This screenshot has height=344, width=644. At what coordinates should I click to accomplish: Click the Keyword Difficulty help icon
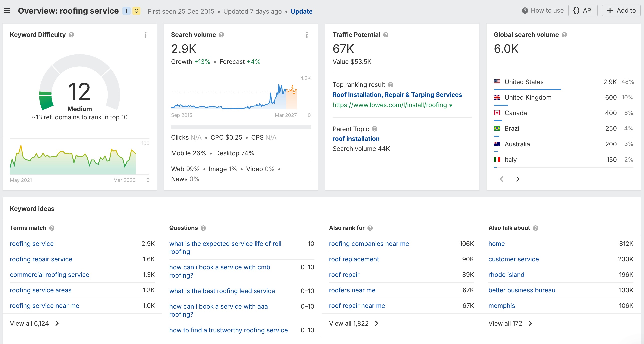tap(71, 35)
